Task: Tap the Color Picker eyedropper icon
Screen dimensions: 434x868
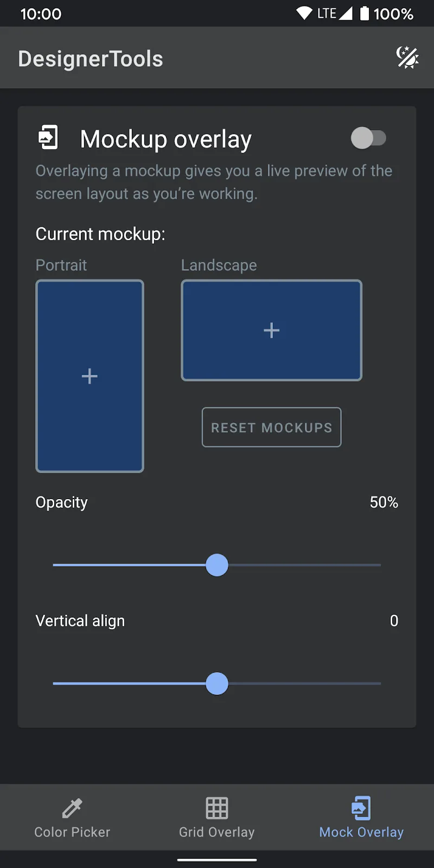Action: pyautogui.click(x=72, y=808)
